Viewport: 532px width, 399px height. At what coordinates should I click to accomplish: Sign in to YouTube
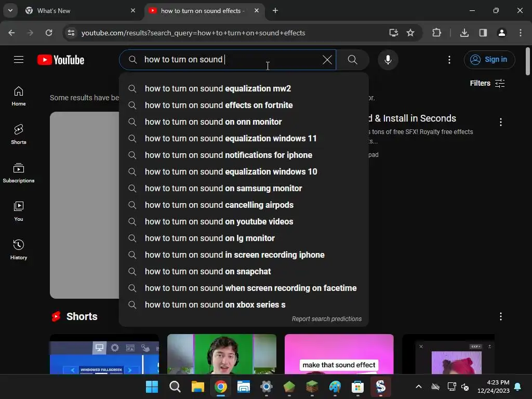(x=489, y=60)
